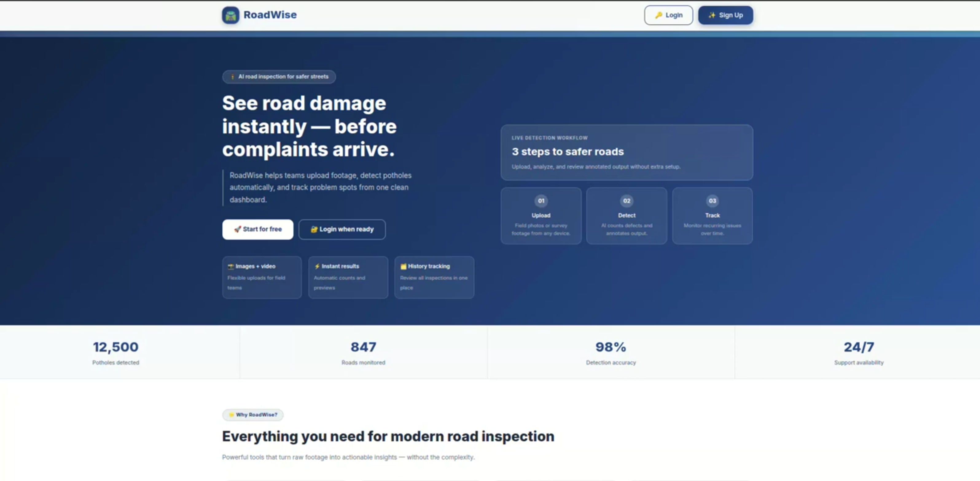The height and width of the screenshot is (481, 980).
Task: Click 'LIVE DETECTION WORKFLOW' label
Action: [549, 138]
